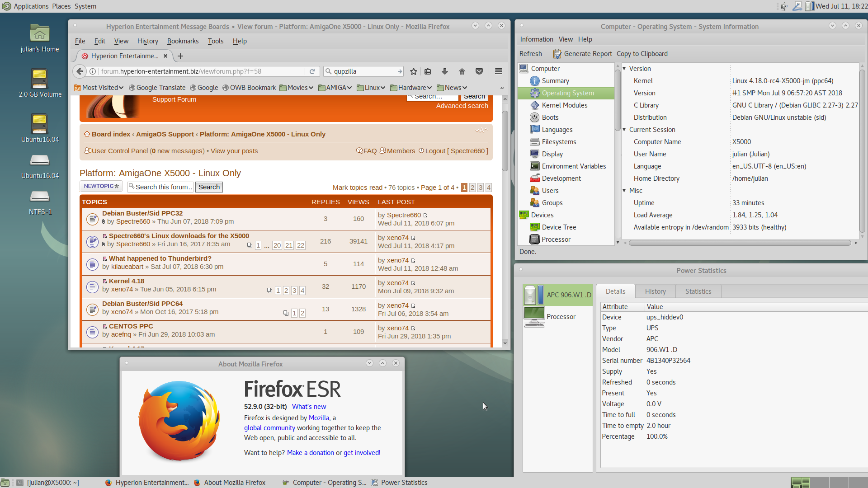Click the Firefox bookmark star icon

(413, 71)
